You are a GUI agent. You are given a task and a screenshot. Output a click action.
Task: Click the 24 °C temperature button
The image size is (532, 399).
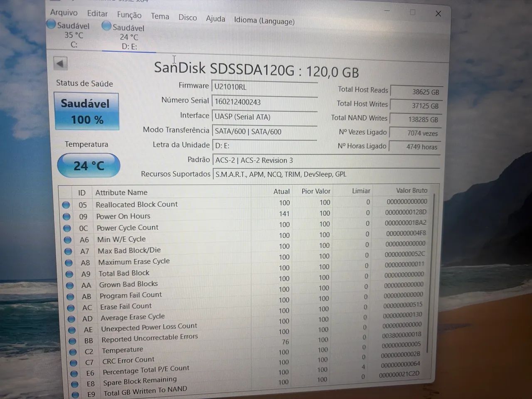point(89,166)
